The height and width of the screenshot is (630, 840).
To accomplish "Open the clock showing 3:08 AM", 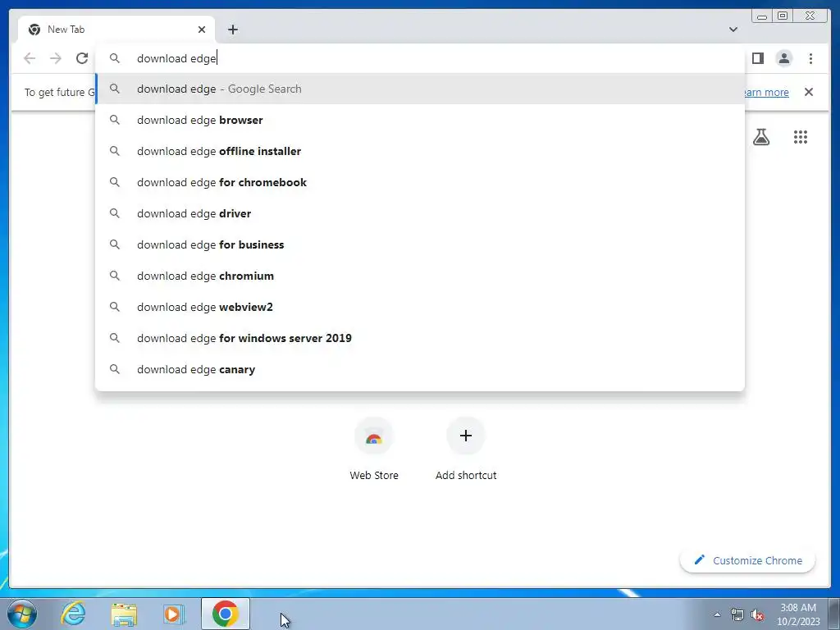I will 798,614.
